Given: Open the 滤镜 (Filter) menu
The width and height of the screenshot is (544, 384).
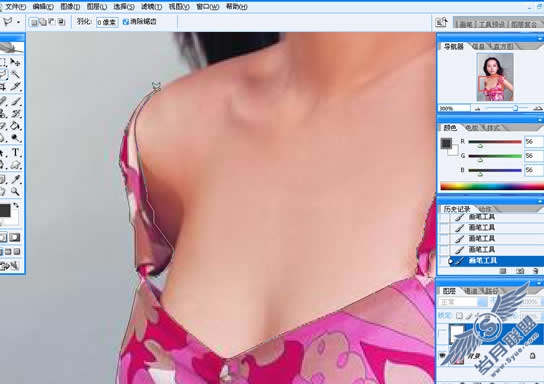Looking at the screenshot, I should pyautogui.click(x=151, y=7).
